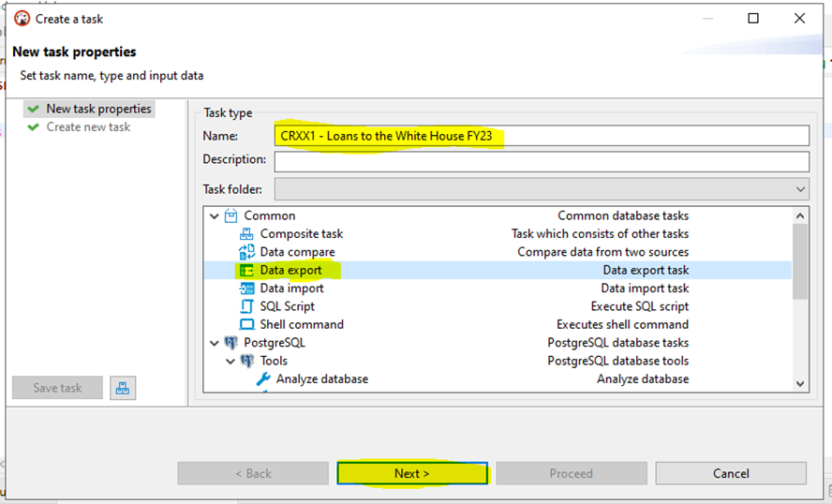This screenshot has height=504, width=832.
Task: Click the task list scrollbar down arrow
Action: coord(800,383)
